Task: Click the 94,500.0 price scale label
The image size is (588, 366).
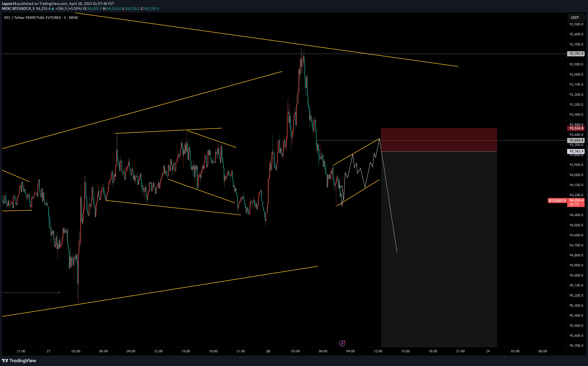Action: click(x=576, y=225)
